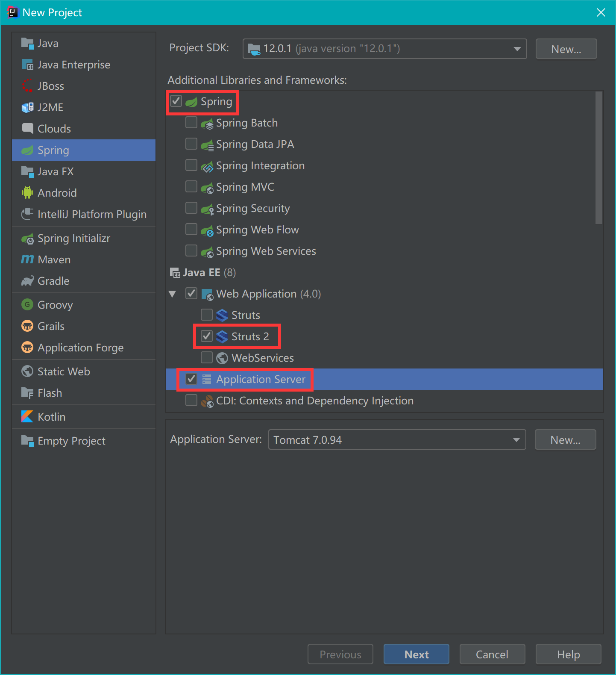
Task: Click the Groovy green icon
Action: tap(27, 305)
